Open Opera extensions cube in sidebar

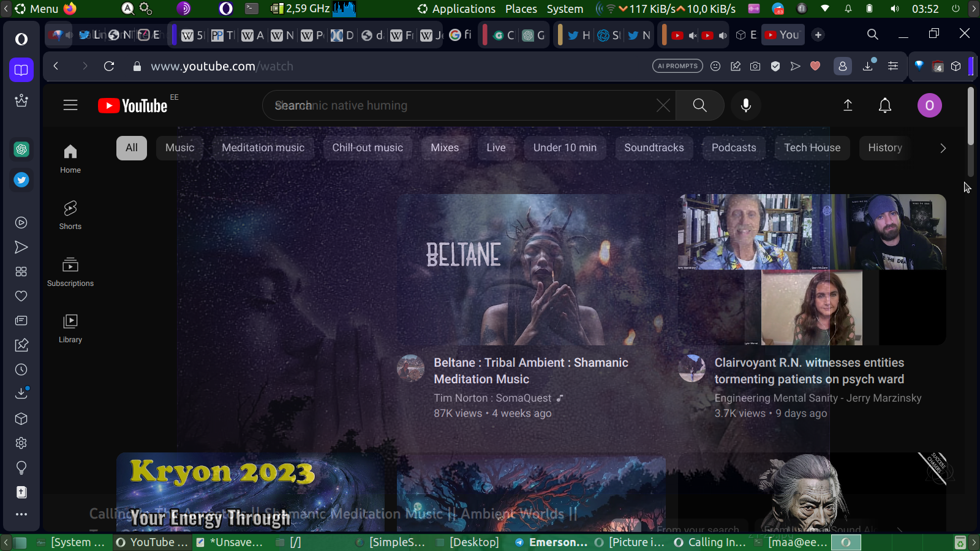coord(21,419)
